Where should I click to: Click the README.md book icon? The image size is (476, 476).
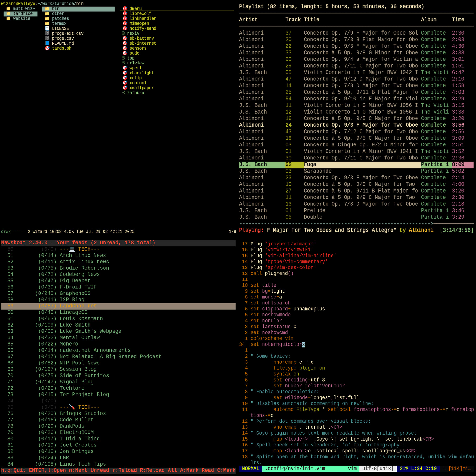coord(47,43)
